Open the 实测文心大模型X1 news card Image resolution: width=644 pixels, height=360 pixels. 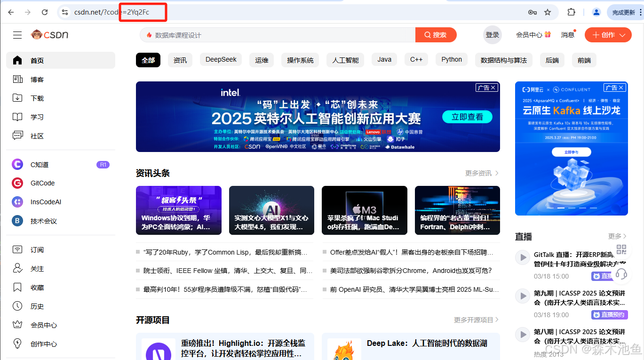(271, 210)
